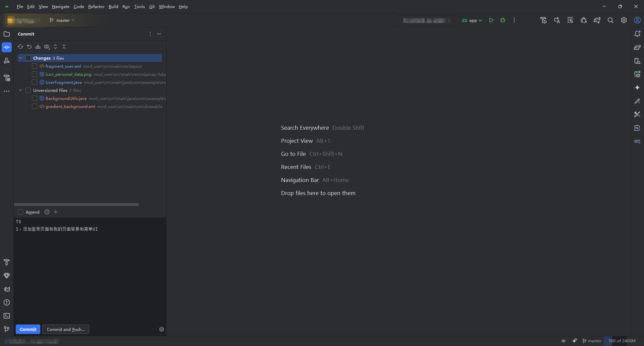
Task: Open the Git menu
Action: tap(152, 6)
